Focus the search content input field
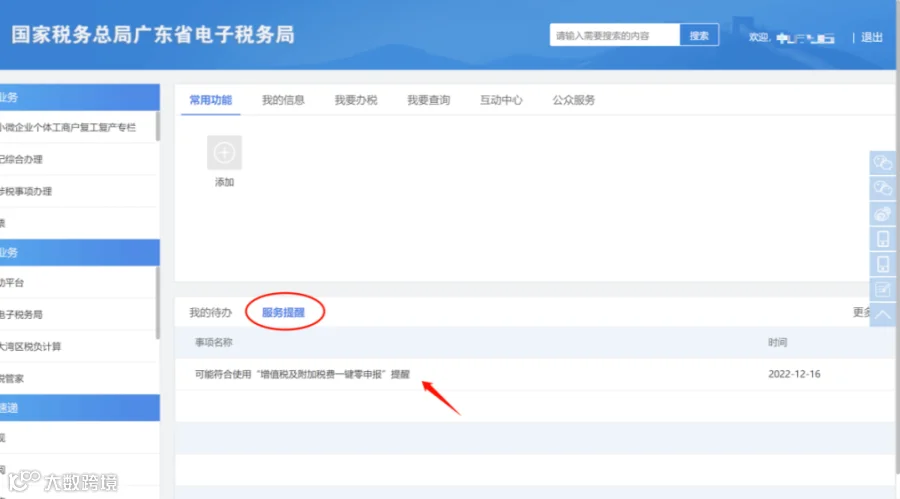This screenshot has width=900, height=499. click(x=615, y=36)
